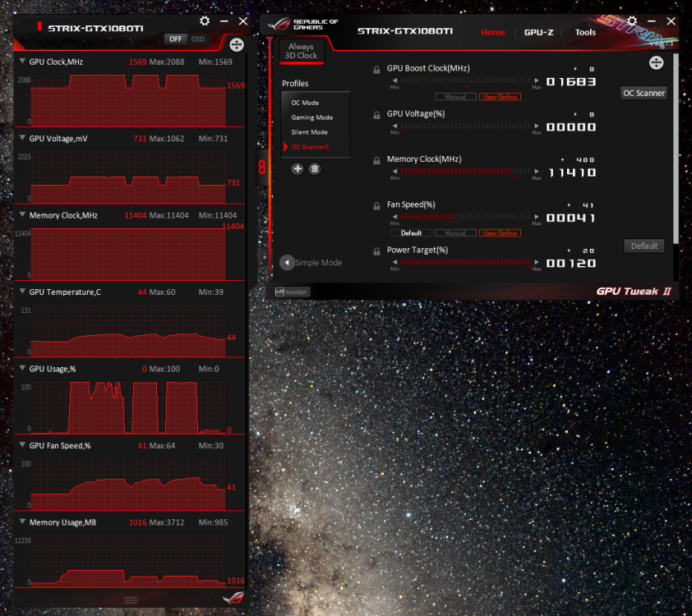This screenshot has height=616, width=692.
Task: Collapse the GPU Clock graph
Action: (22, 62)
